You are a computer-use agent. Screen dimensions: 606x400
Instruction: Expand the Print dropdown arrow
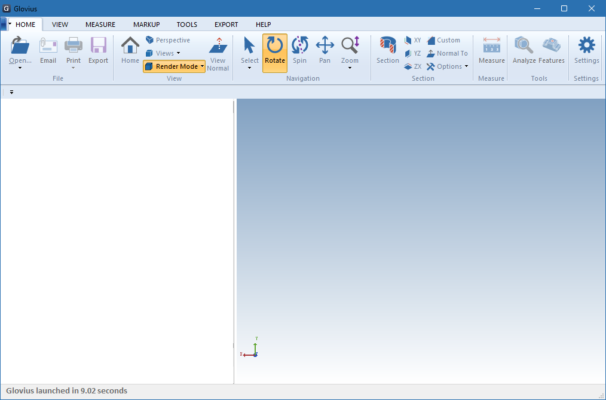coord(73,68)
